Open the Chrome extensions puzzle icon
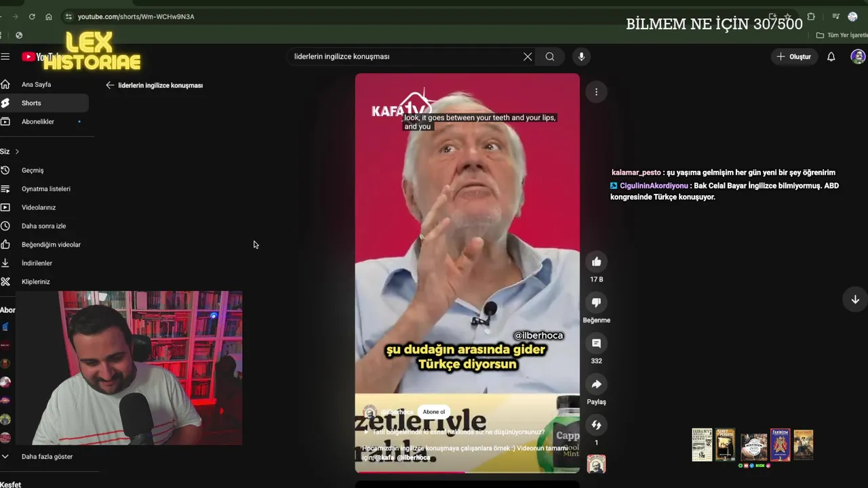The height and width of the screenshot is (488, 868). 811,16
